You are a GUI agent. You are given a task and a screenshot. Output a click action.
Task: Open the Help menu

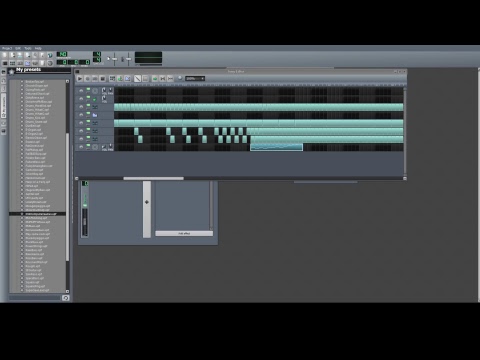click(x=38, y=48)
